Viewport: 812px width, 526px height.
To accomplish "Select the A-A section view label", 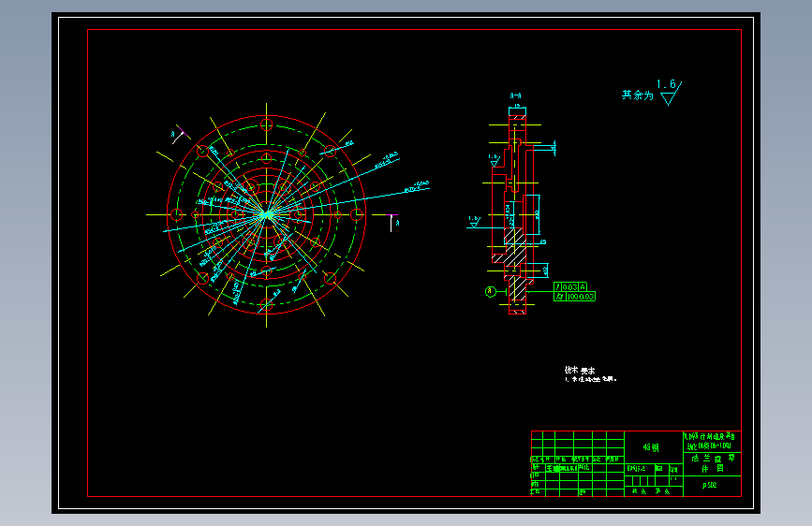I will click(x=515, y=95).
